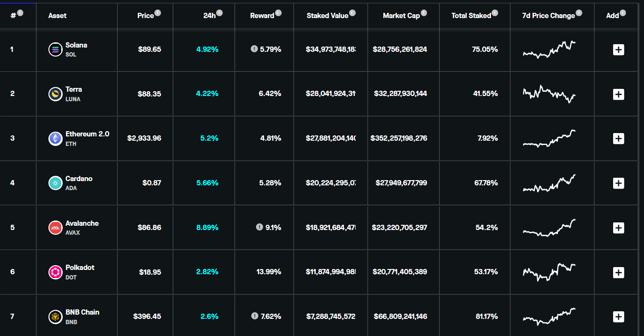Click Polkadot 7-day price sparkline chart
This screenshot has width=644, height=336.
549,272
